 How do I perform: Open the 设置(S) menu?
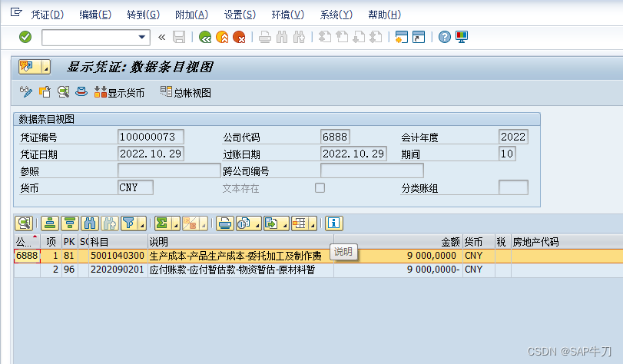[x=240, y=15]
